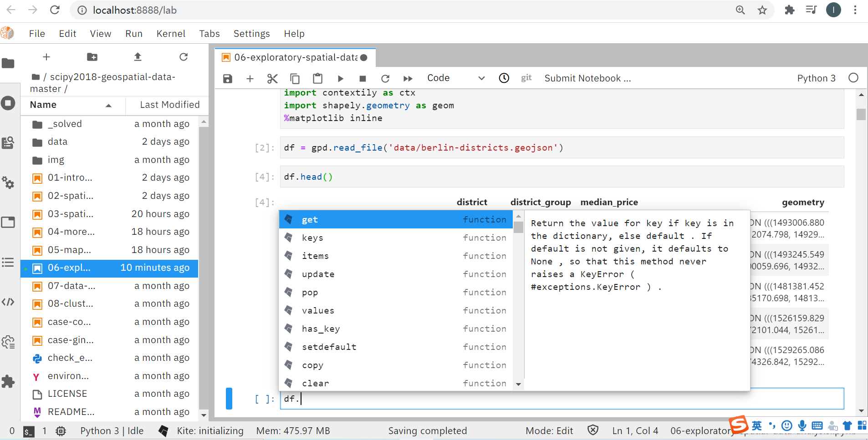
Task: Open cell execution history via the clock icon
Action: [x=504, y=78]
